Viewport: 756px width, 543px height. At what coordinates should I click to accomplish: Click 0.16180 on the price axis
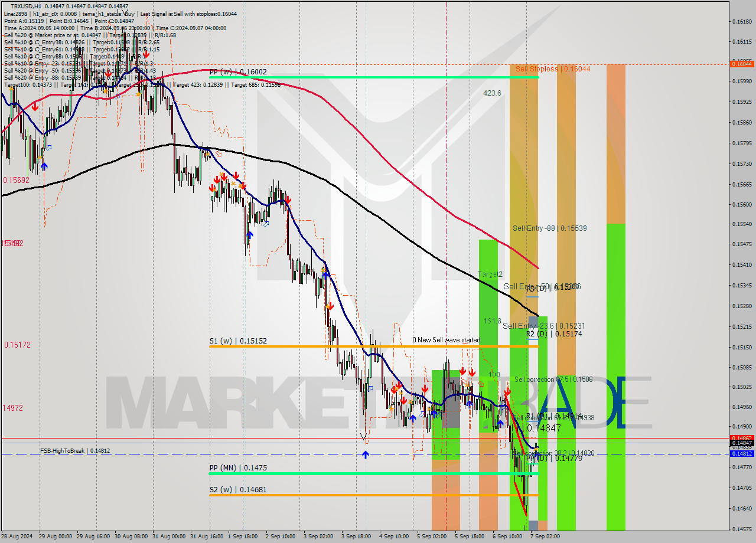click(742, 22)
